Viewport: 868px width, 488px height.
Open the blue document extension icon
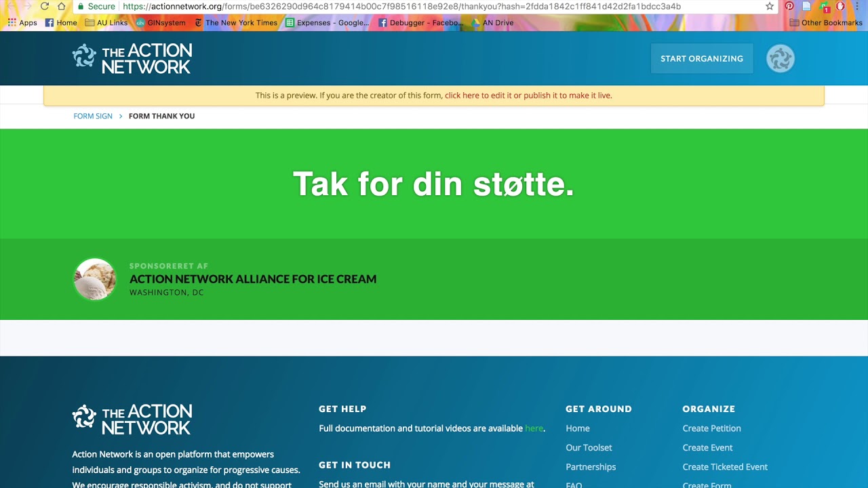click(x=806, y=6)
